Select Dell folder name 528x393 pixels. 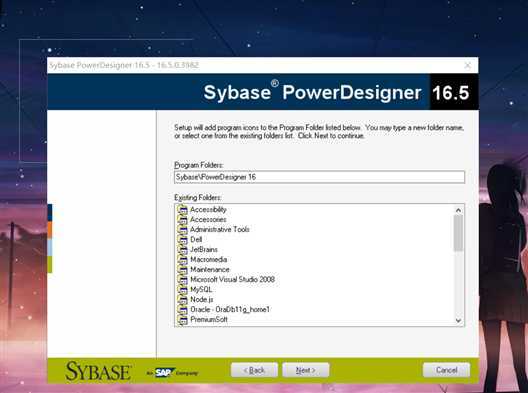click(x=196, y=239)
